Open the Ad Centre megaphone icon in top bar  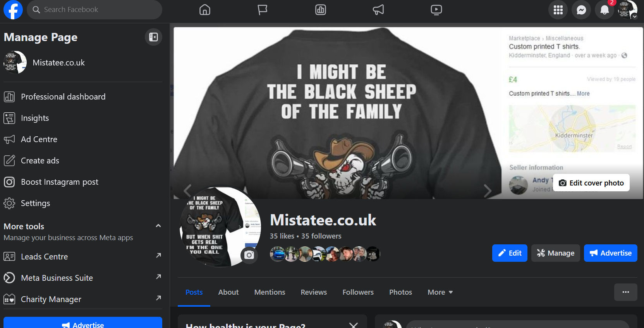coord(378,10)
